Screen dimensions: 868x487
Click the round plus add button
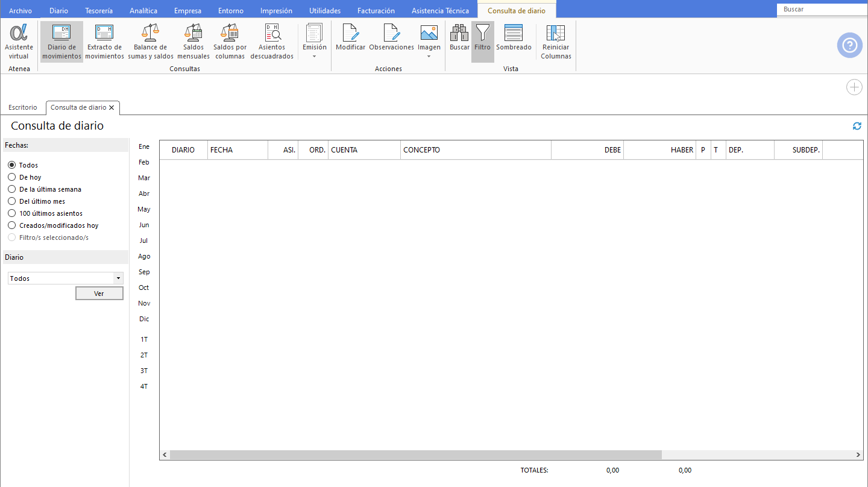(x=854, y=87)
